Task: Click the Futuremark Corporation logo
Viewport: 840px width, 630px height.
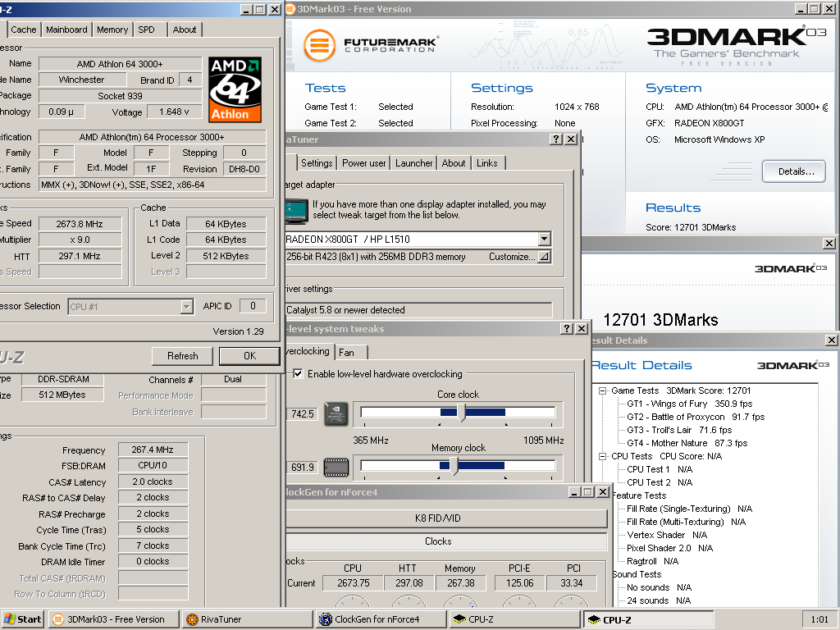Action: click(371, 46)
